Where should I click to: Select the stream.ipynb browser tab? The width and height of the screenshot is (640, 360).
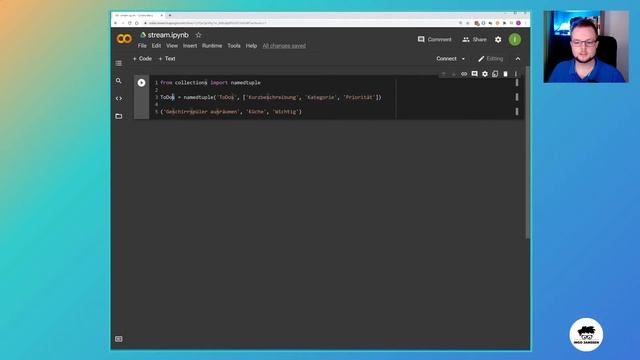pyautogui.click(x=138, y=16)
